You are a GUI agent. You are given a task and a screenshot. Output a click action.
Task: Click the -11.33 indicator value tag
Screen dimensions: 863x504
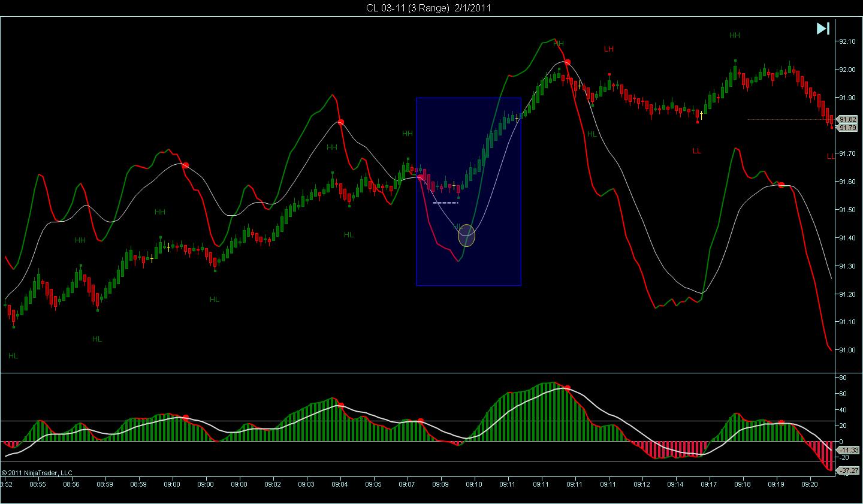[x=849, y=450]
